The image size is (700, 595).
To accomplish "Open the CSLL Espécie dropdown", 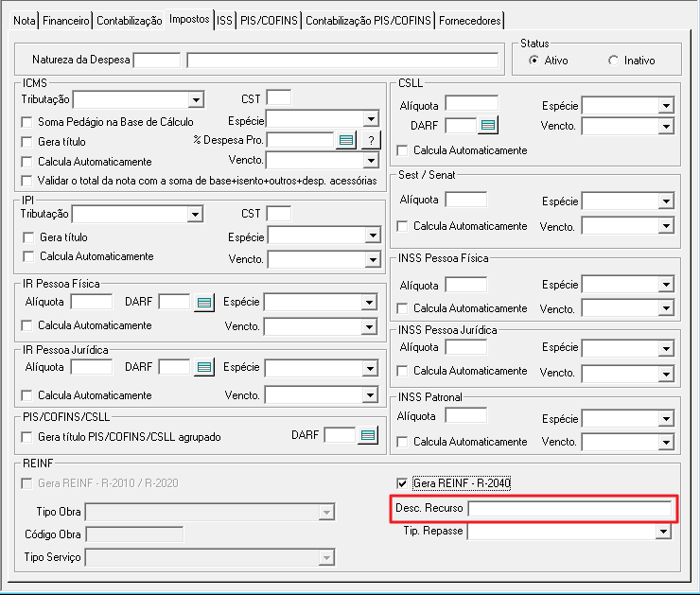I will tap(666, 106).
